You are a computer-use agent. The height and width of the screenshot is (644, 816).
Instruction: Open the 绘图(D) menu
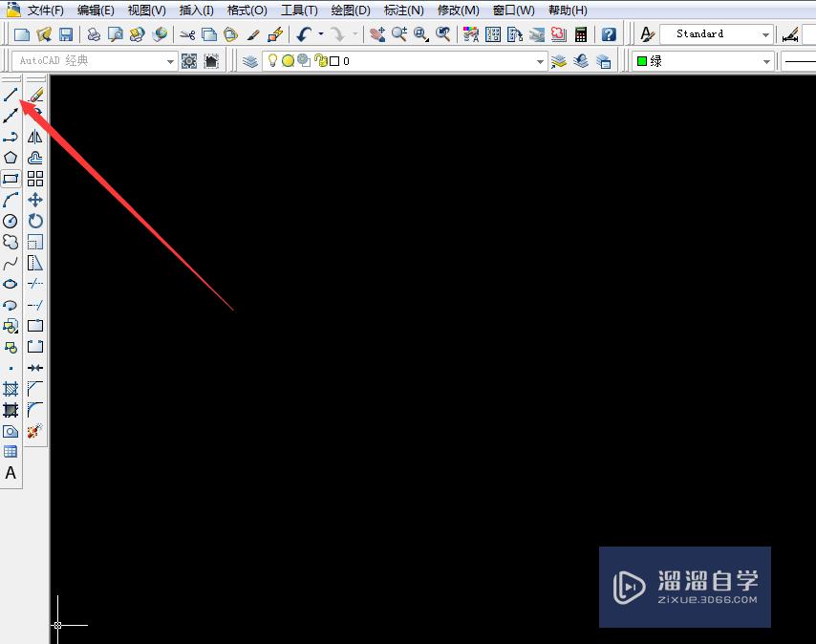(350, 11)
